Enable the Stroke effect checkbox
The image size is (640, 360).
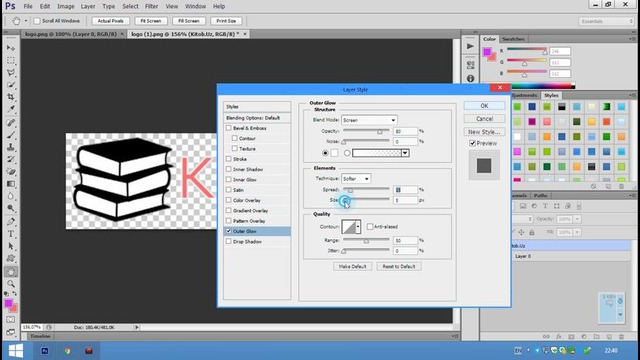[x=229, y=159]
